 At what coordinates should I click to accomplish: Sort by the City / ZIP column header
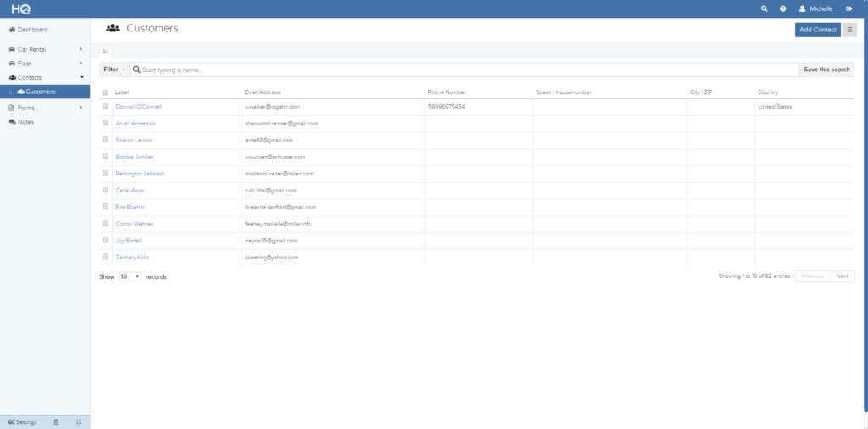701,92
